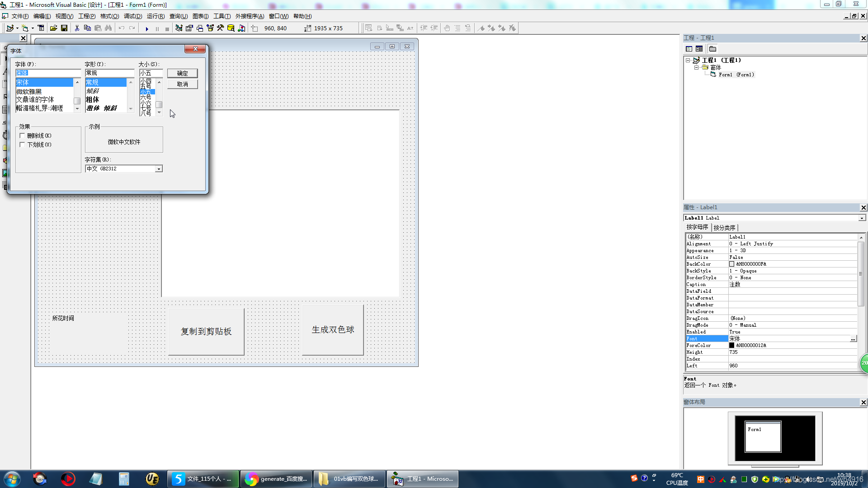Click the Save Project disk icon
The height and width of the screenshot is (488, 868).
click(64, 28)
